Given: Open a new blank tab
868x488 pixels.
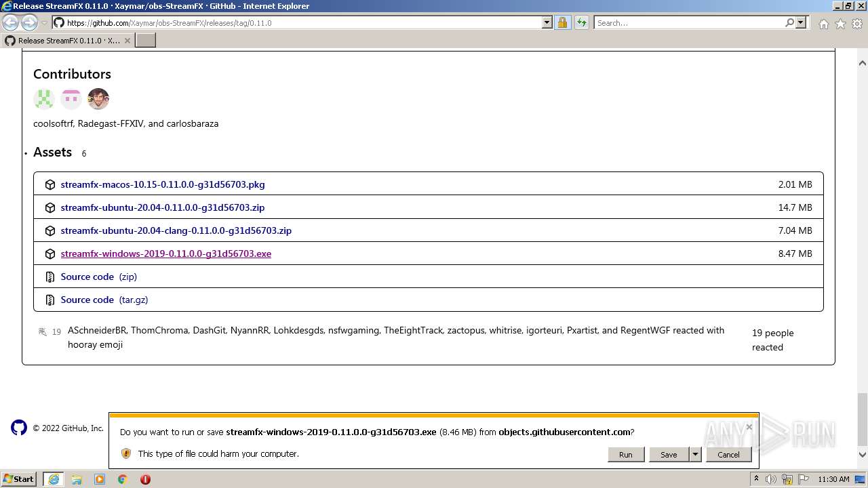Looking at the screenshot, I should pos(146,40).
